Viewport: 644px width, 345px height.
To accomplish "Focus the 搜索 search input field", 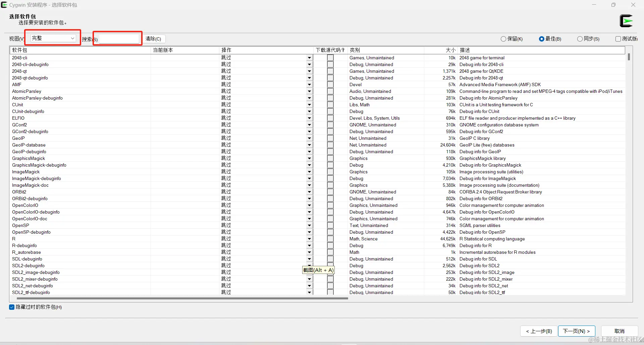I will tap(119, 39).
